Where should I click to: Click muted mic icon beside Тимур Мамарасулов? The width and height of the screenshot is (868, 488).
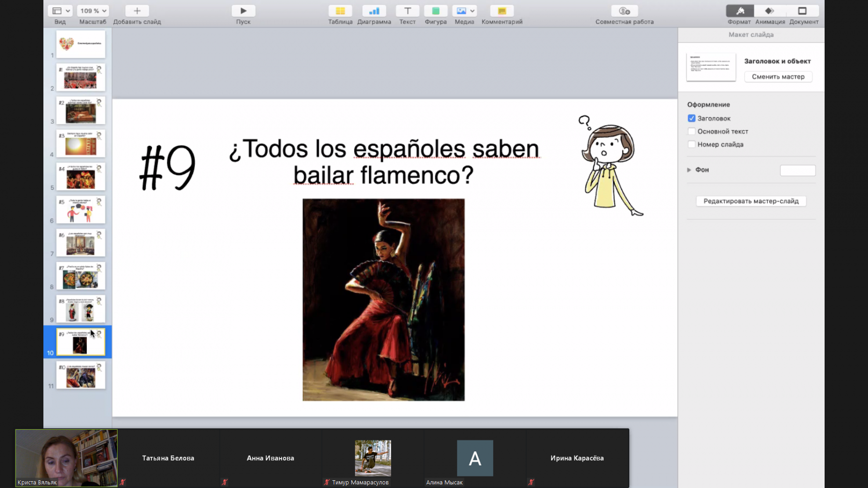pos(327,482)
